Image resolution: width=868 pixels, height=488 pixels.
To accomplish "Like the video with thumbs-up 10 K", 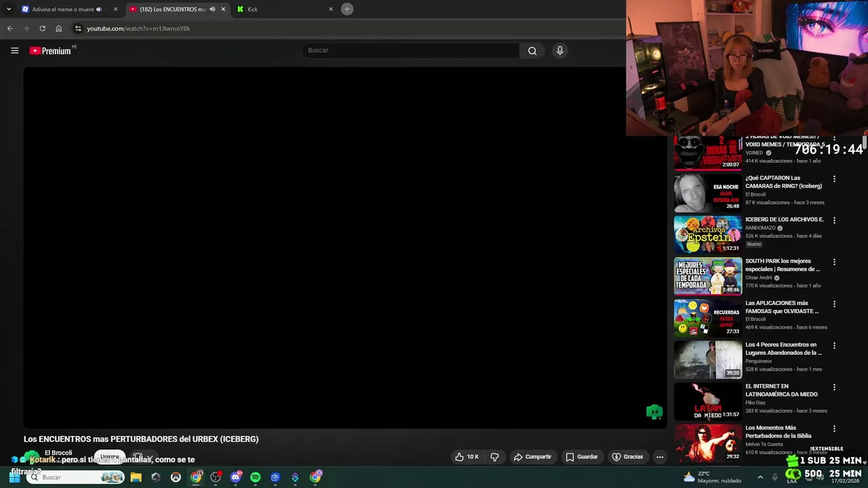I will pyautogui.click(x=467, y=457).
